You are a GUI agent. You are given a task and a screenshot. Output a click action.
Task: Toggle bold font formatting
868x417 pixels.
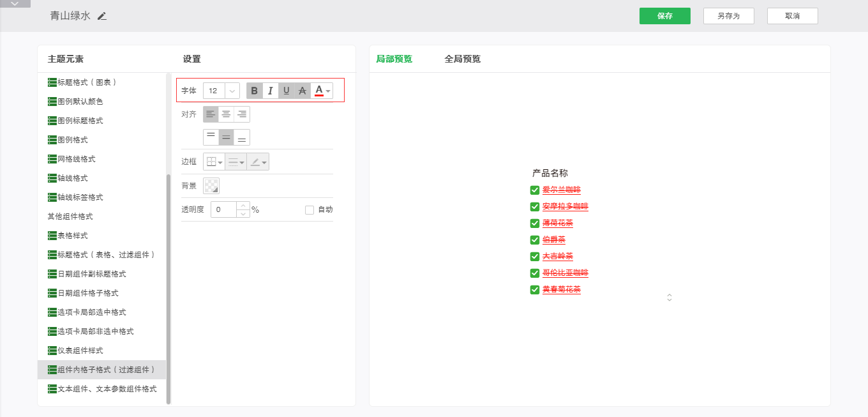point(255,91)
